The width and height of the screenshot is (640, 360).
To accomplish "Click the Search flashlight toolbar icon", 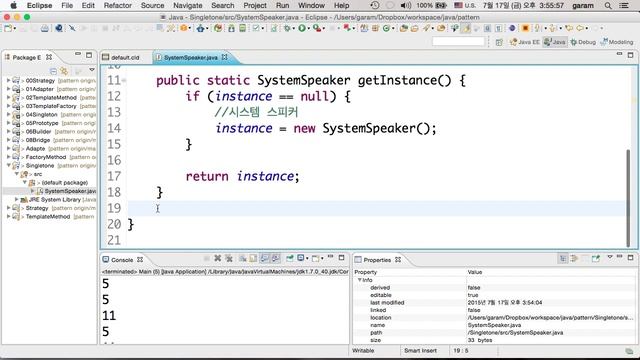I will point(426,28).
